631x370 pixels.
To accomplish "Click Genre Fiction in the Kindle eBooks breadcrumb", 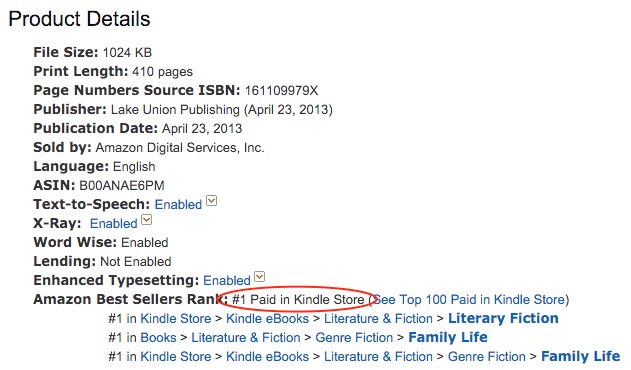I will click(487, 356).
